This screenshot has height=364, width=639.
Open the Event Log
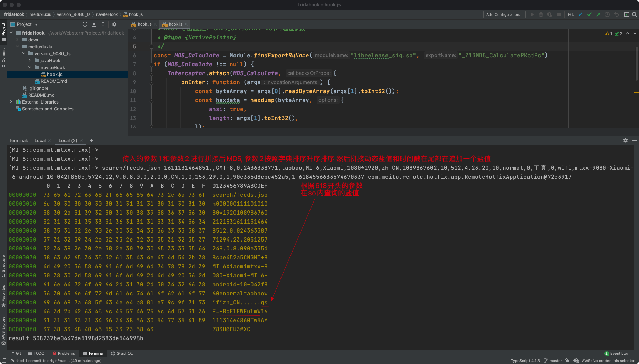tap(617, 353)
